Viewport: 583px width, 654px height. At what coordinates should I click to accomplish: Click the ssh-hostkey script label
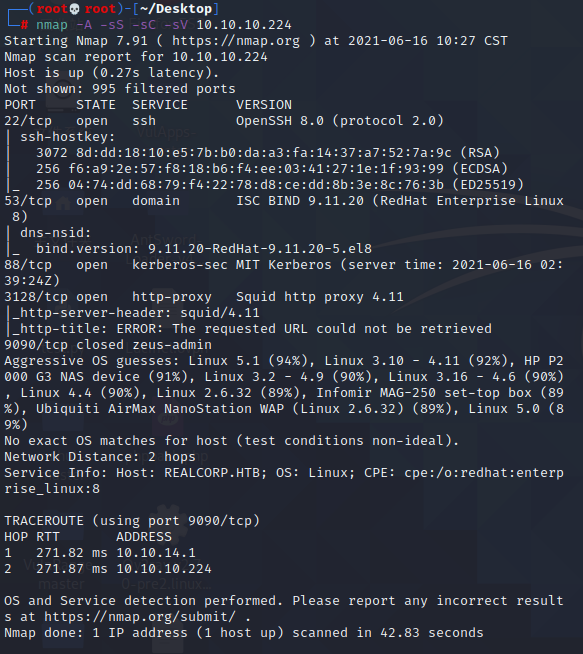[68, 137]
